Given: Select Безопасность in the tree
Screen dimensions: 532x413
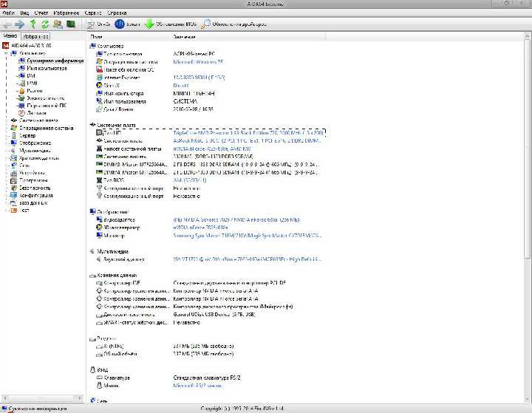Looking at the screenshot, I should [30, 188].
